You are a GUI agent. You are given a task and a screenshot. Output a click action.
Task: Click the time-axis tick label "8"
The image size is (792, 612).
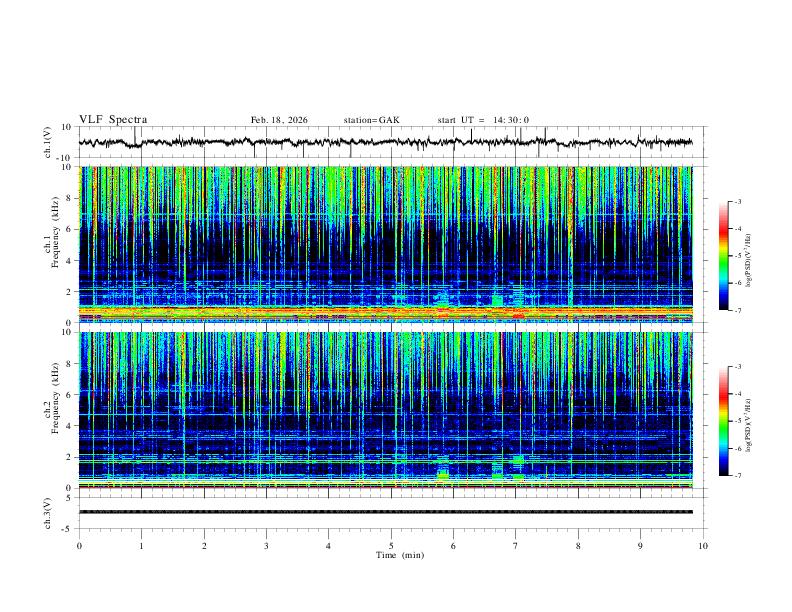[578, 546]
